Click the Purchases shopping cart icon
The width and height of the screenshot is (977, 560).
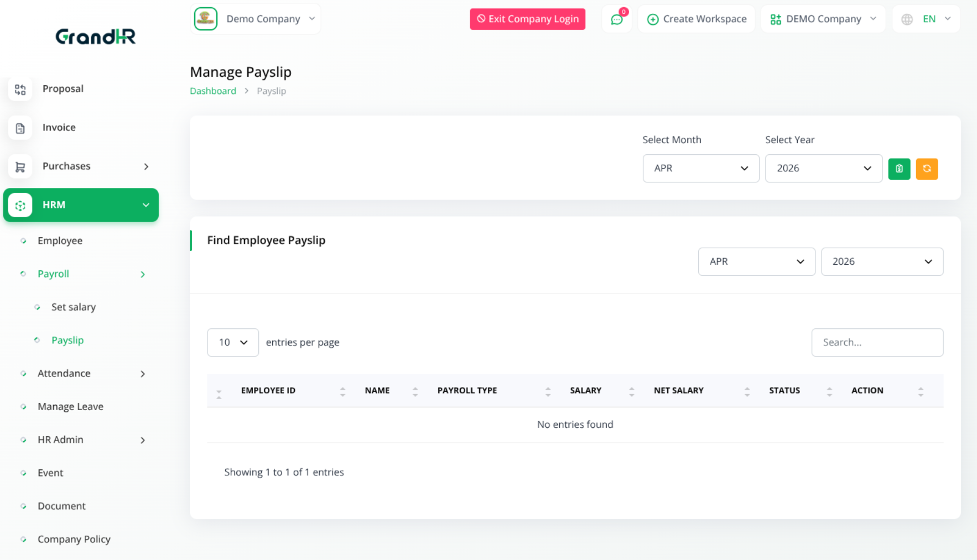pyautogui.click(x=20, y=166)
